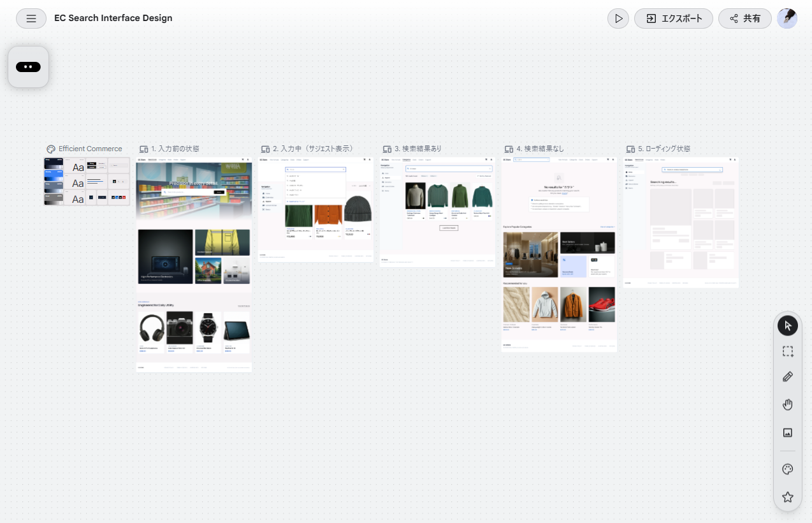Click the 4. 検索結果なし frame thumbnail
The height and width of the screenshot is (523, 812).
click(559, 254)
